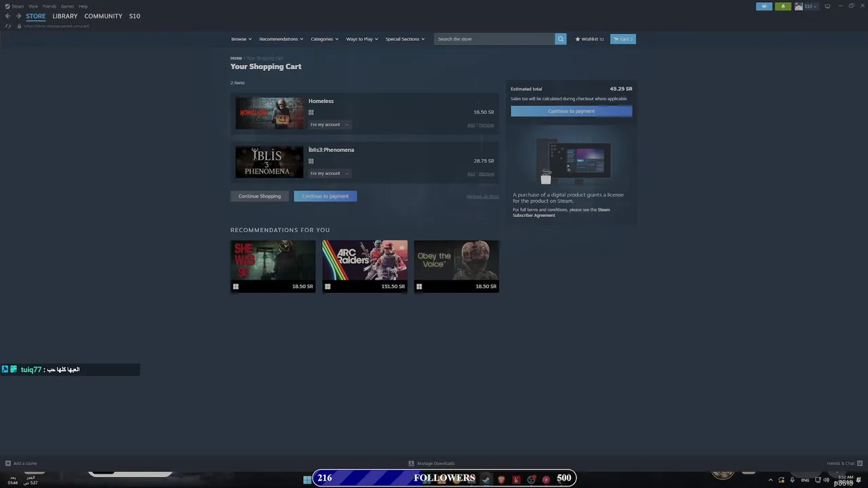Click the Manage Downloads icon
The height and width of the screenshot is (488, 868).
pyautogui.click(x=411, y=464)
